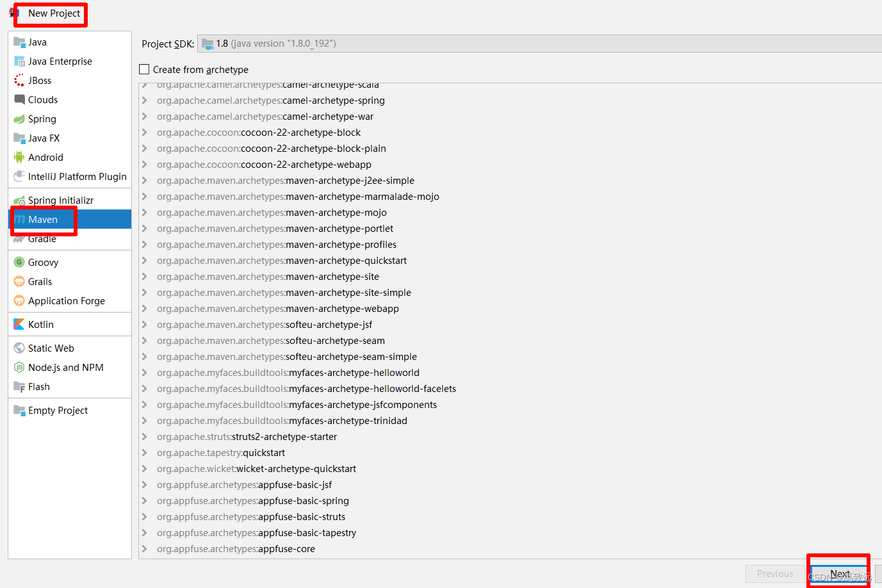Viewport: 882px width, 588px height.
Task: Choose Kotlin project type
Action: [70, 325]
